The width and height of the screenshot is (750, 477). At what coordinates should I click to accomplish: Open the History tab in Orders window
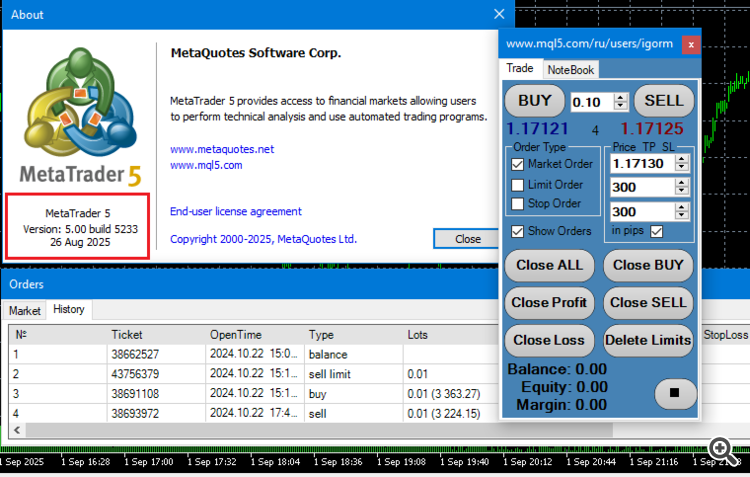point(69,310)
